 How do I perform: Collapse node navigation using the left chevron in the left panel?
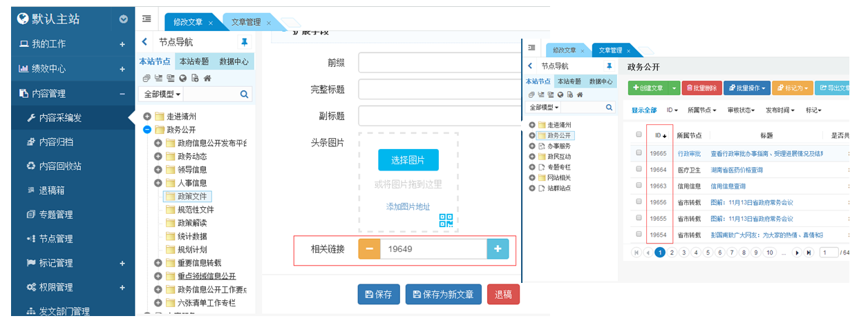point(144,42)
